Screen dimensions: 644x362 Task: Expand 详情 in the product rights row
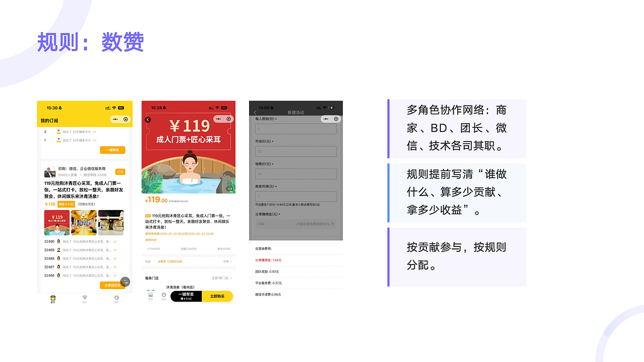[227, 261]
